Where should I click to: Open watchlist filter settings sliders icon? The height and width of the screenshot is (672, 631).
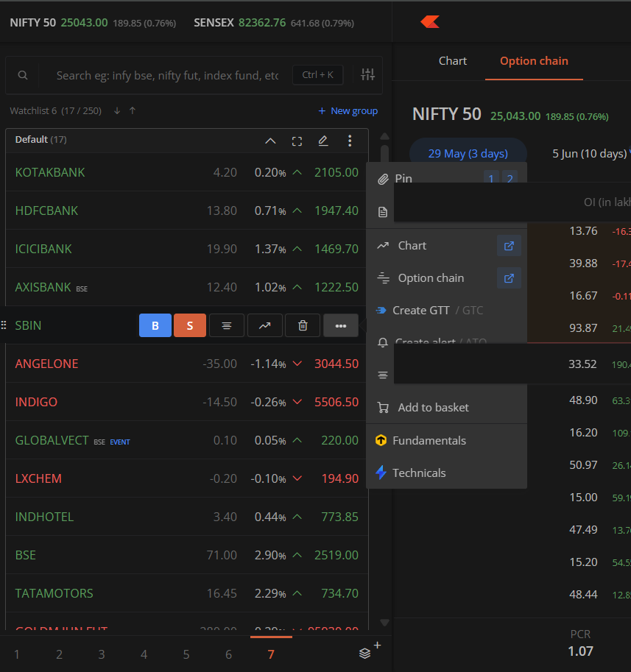(368, 74)
